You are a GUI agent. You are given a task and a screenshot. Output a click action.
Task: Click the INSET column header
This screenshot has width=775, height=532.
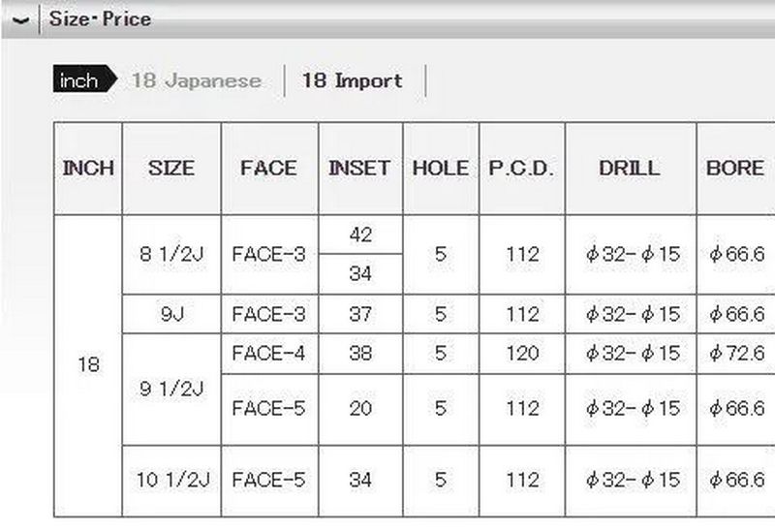359,168
